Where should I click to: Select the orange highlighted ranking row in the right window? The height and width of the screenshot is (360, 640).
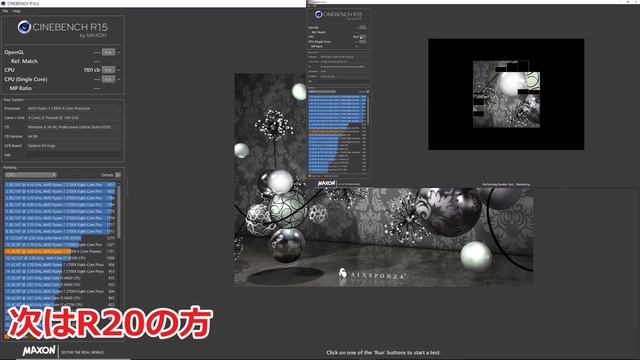click(x=337, y=131)
